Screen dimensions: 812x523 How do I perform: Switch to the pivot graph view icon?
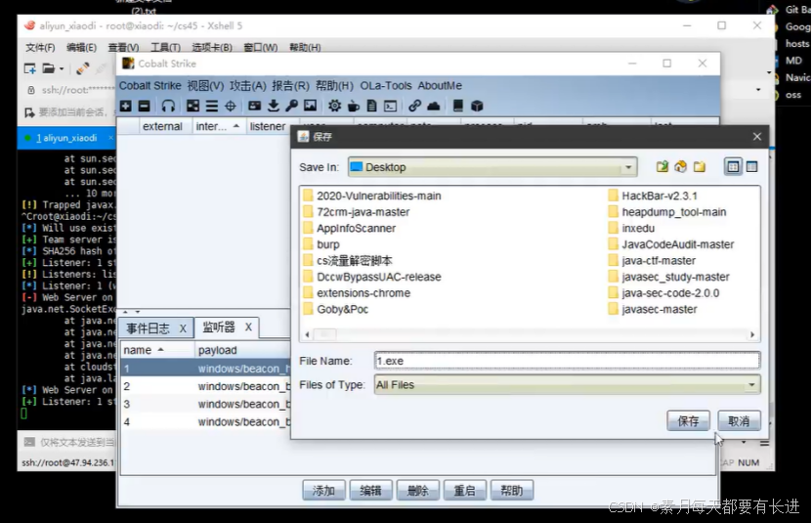click(192, 107)
